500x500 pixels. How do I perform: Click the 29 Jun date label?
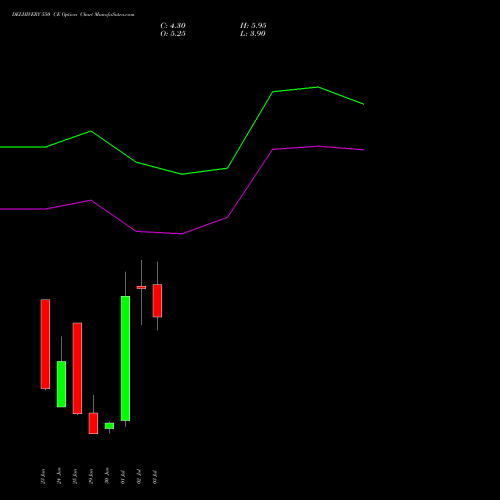[x=91, y=476]
